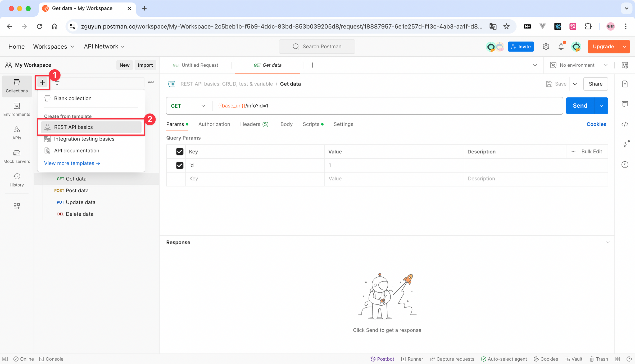This screenshot has height=364, width=635.
Task: Open the Mock servers sidebar icon
Action: click(x=17, y=156)
